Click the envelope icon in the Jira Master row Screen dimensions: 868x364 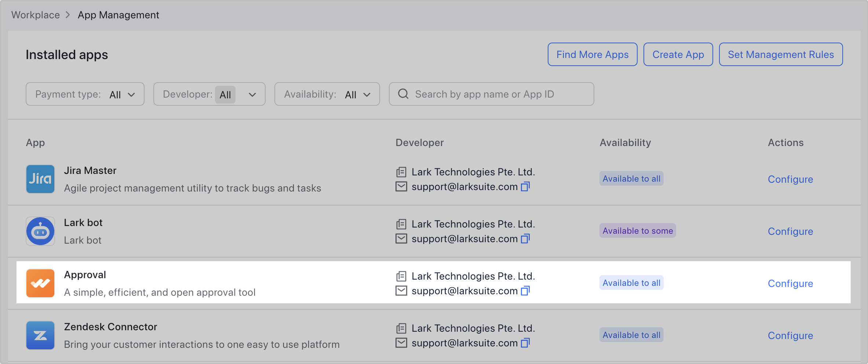pos(401,186)
